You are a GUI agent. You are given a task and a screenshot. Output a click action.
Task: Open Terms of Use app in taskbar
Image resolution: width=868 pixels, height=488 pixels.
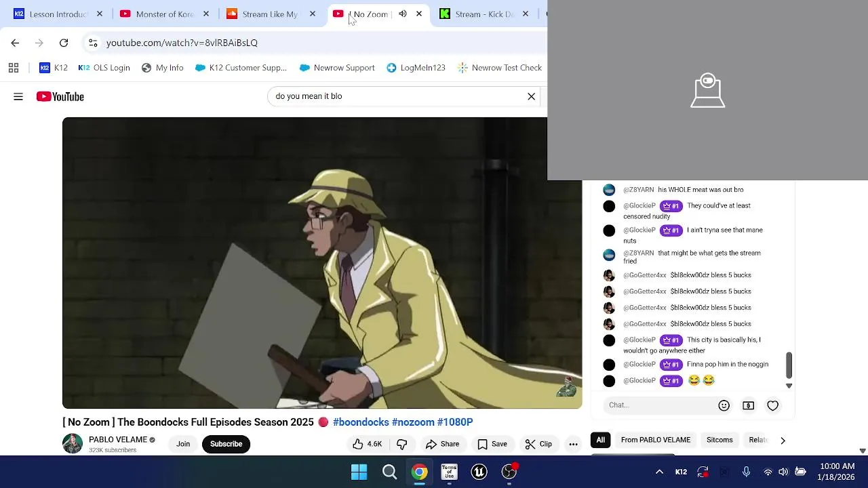pyautogui.click(x=449, y=472)
